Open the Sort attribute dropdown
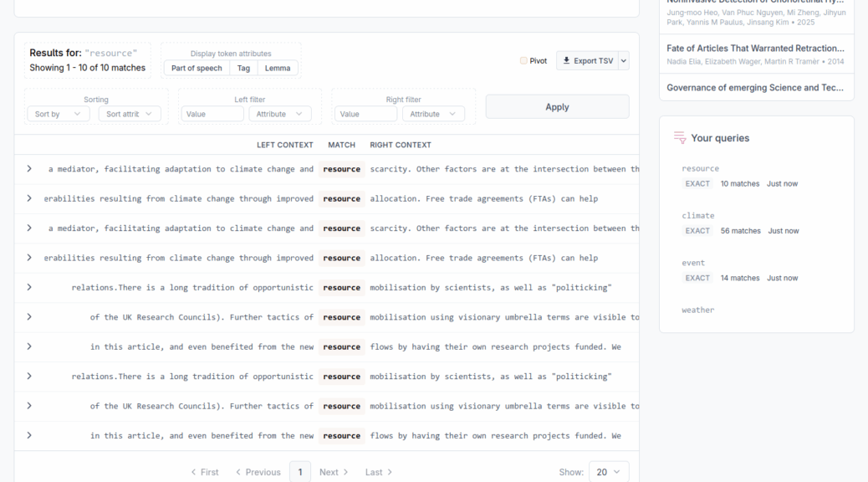The image size is (868, 482). 130,114
